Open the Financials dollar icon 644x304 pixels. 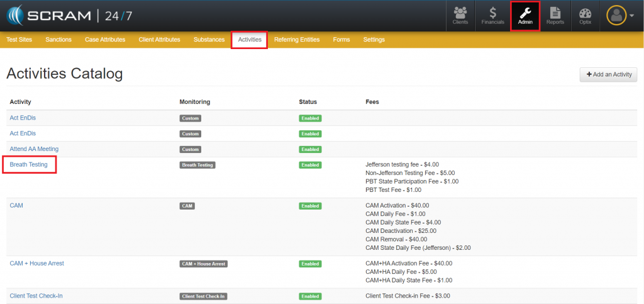click(x=493, y=16)
